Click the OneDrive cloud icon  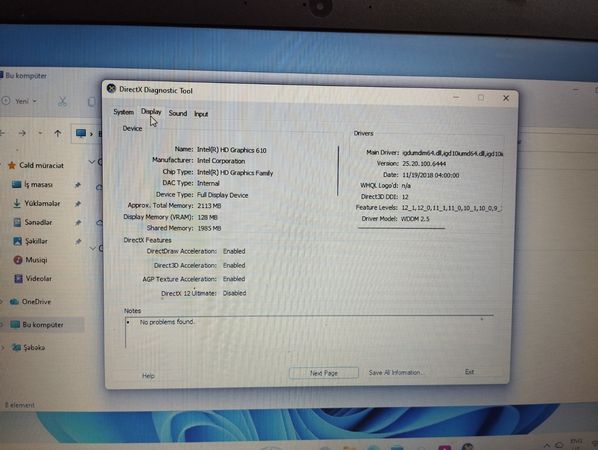14,302
